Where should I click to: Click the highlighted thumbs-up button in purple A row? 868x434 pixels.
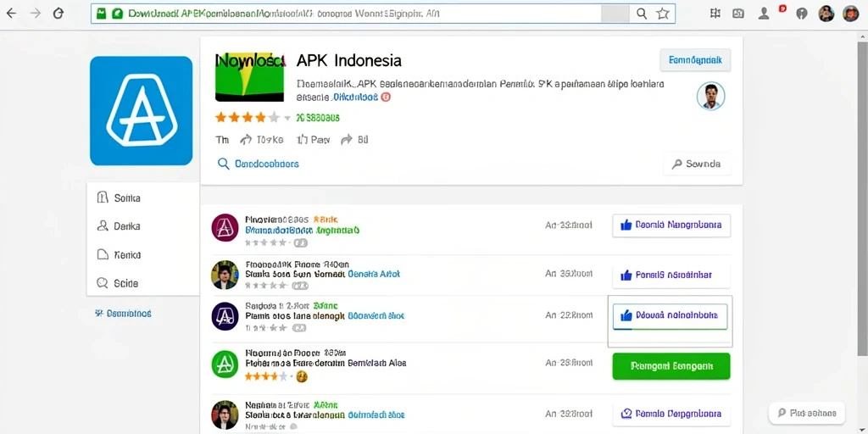pos(670,316)
